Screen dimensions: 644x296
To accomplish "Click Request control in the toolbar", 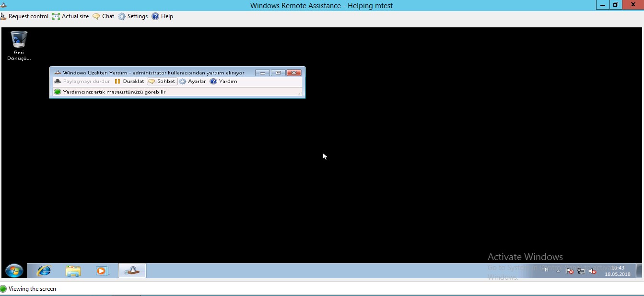I will coord(25,16).
